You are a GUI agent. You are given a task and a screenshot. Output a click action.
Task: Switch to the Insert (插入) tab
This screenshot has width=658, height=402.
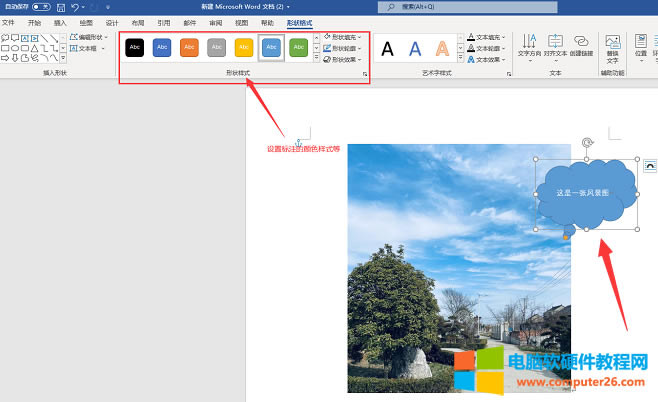pos(61,21)
